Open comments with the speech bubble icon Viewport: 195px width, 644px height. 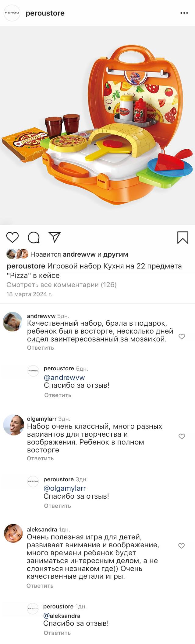pyautogui.click(x=34, y=237)
